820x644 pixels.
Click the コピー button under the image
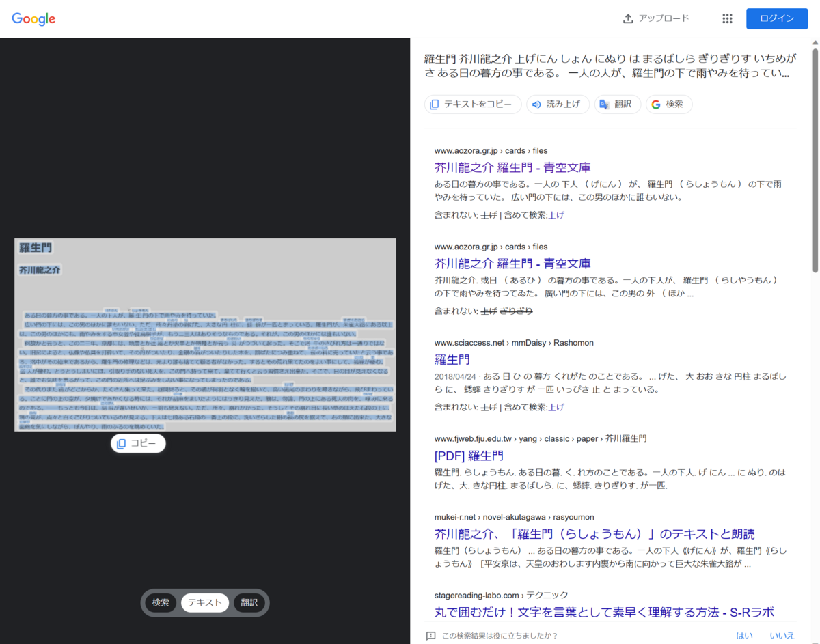pyautogui.click(x=138, y=444)
